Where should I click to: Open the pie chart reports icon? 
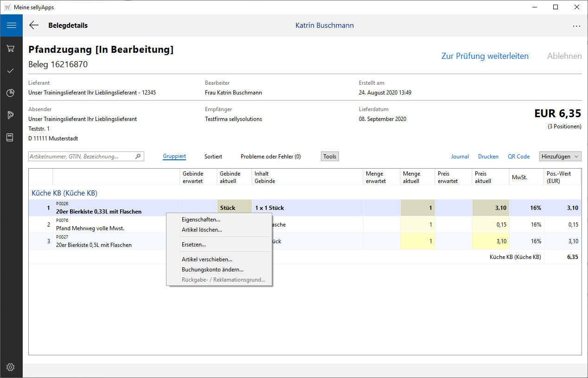pyautogui.click(x=11, y=93)
